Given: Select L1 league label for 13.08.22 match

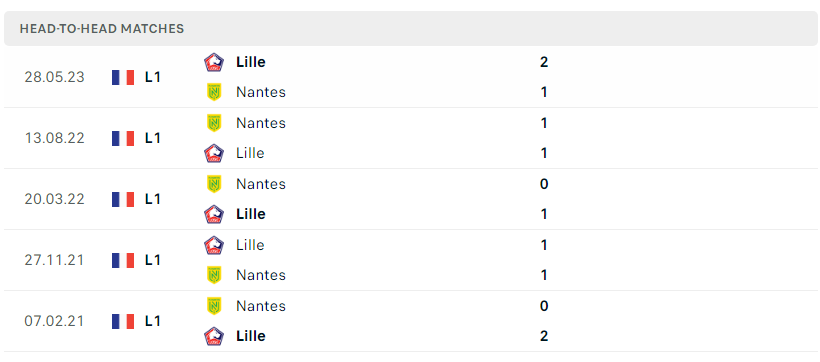Looking at the screenshot, I should coord(153,139).
